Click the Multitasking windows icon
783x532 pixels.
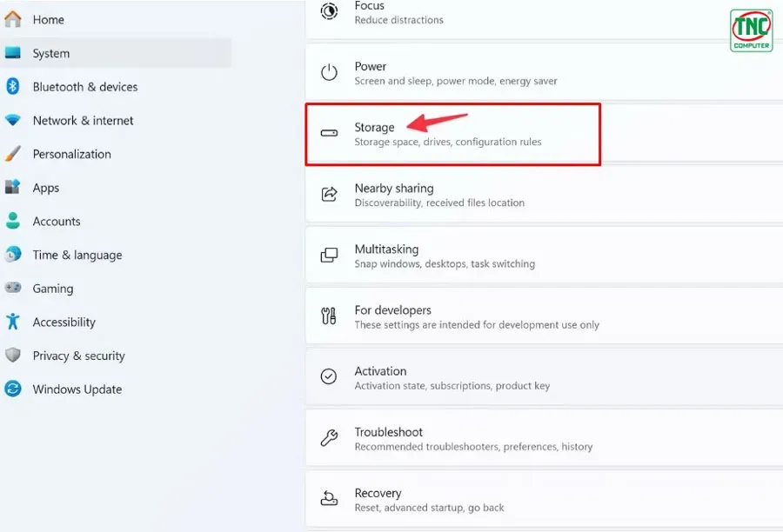[328, 255]
